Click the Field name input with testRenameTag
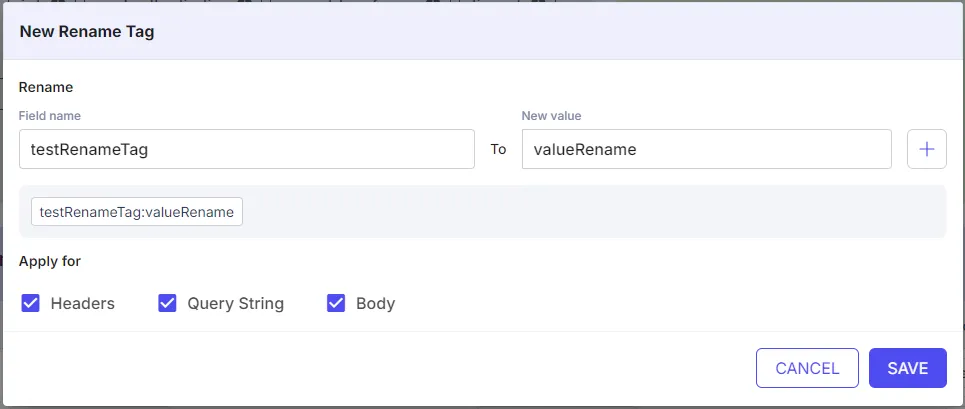 pyautogui.click(x=247, y=149)
